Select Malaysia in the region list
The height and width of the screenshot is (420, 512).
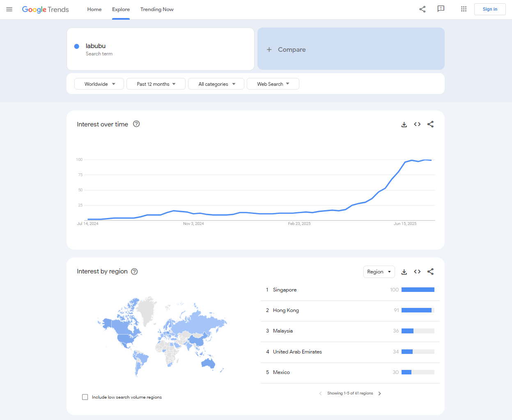[283, 331]
